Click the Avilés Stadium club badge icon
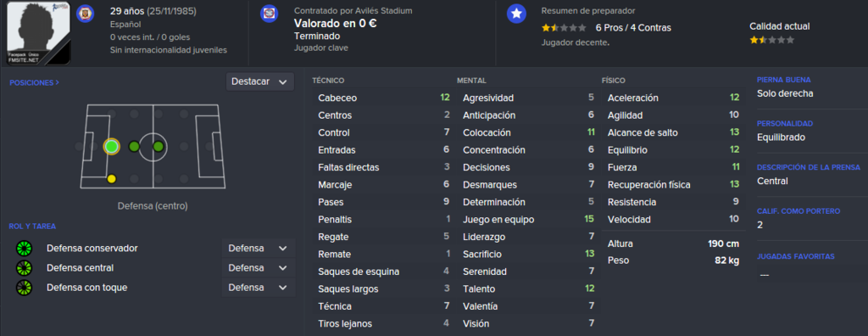The height and width of the screenshot is (336, 868). [269, 14]
